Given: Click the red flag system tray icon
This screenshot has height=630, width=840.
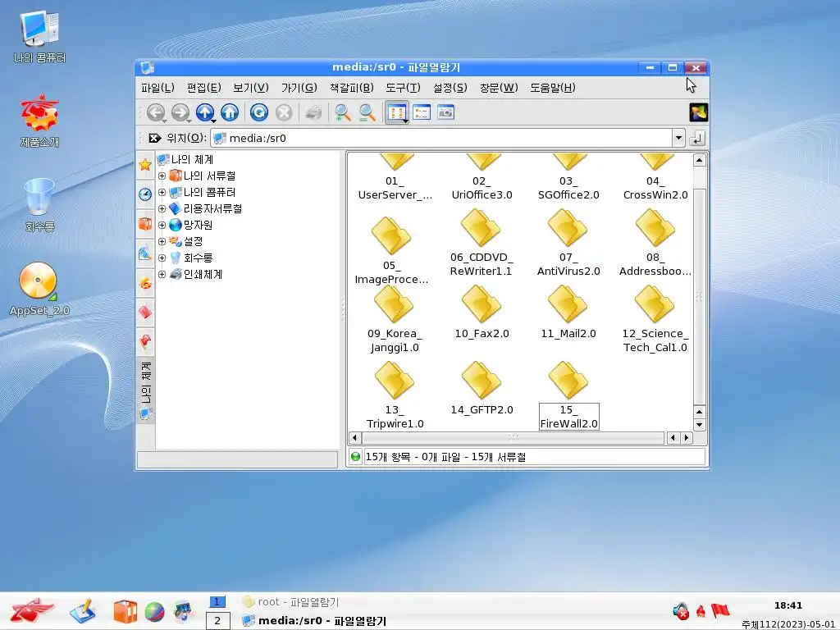Looking at the screenshot, I should tap(720, 610).
